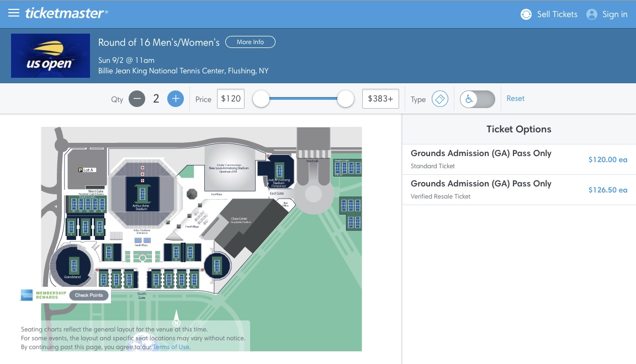Open More Info for the event
This screenshot has height=364, width=636.
pyautogui.click(x=250, y=42)
